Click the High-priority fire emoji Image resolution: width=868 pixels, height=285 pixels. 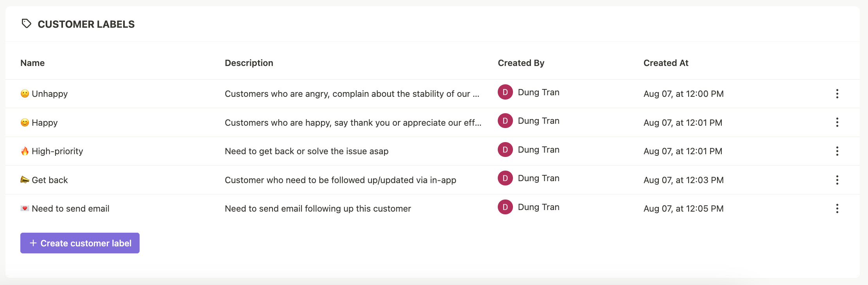(25, 151)
